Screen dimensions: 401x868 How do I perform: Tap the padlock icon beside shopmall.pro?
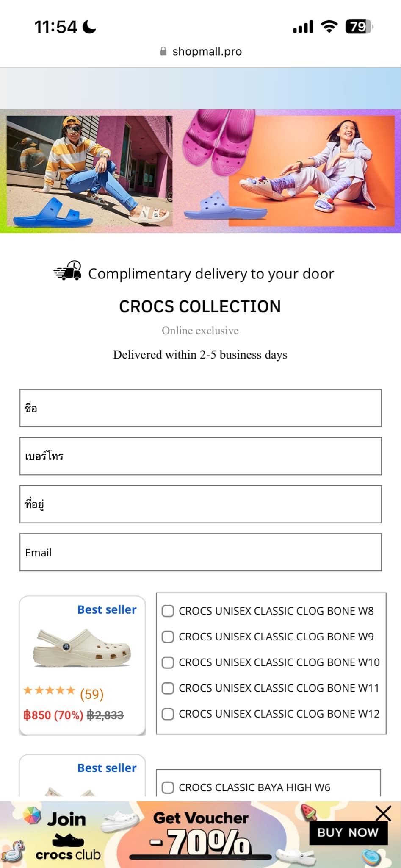coord(163,52)
